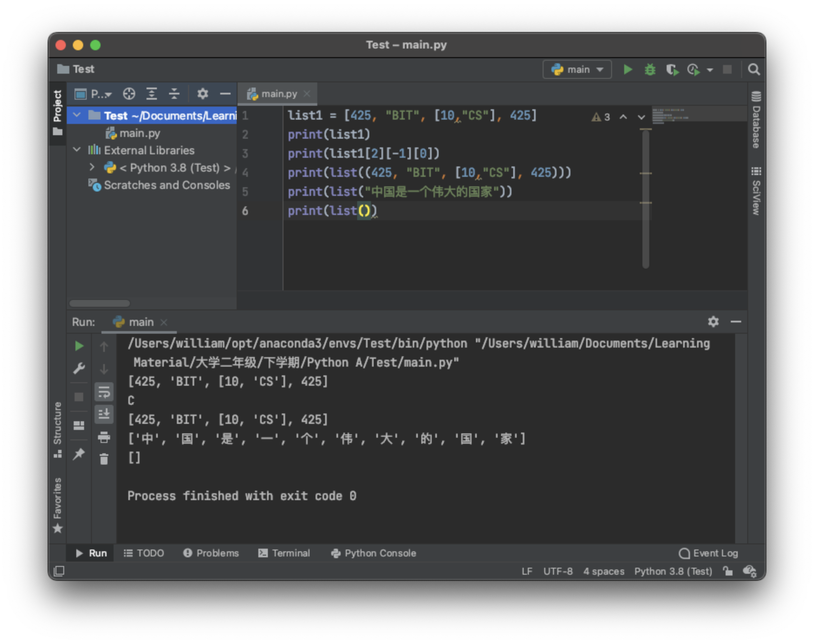The width and height of the screenshot is (814, 644).
Task: Click the up the stack trace arrow
Action: 104,346
